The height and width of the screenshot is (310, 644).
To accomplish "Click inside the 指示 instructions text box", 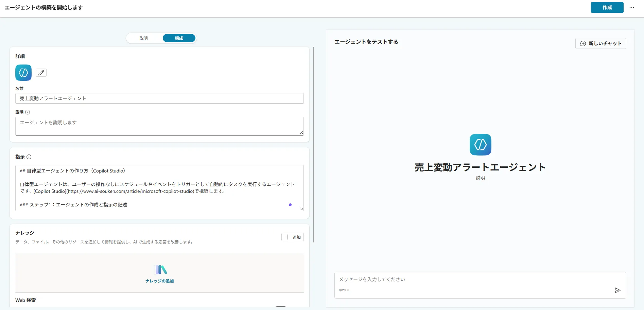I will tap(159, 188).
